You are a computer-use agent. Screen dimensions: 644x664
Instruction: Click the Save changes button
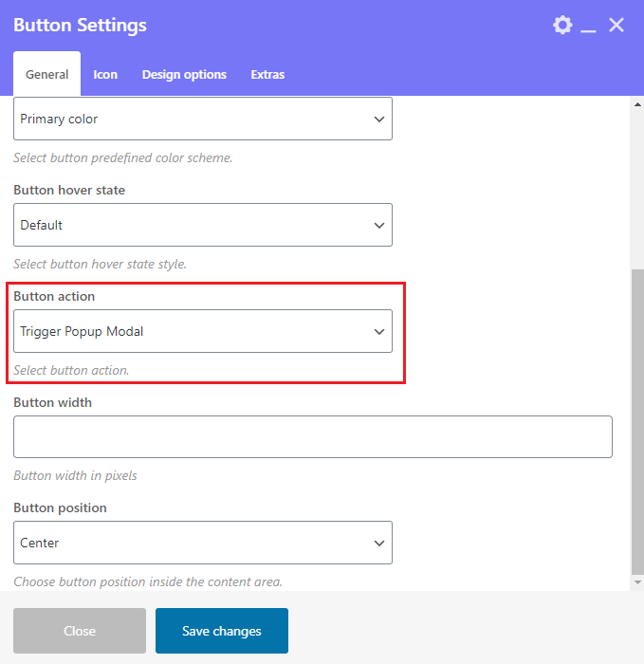pyautogui.click(x=221, y=631)
